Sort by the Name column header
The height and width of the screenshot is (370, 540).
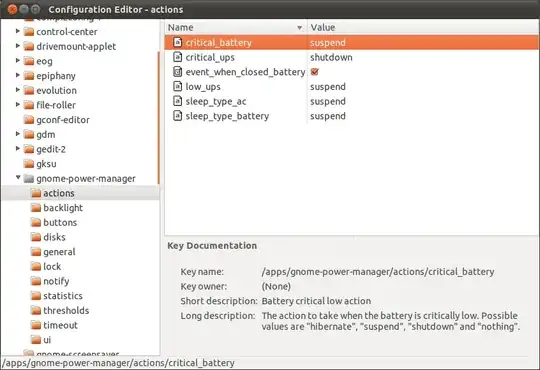[236, 27]
